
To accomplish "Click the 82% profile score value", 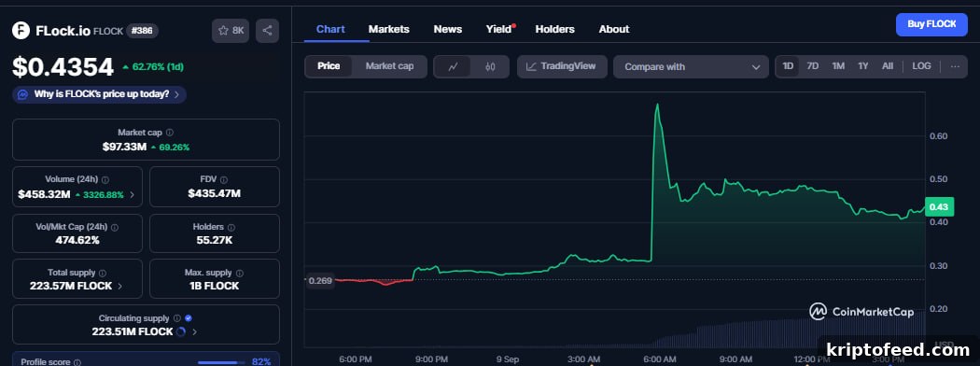I will pyautogui.click(x=261, y=361).
